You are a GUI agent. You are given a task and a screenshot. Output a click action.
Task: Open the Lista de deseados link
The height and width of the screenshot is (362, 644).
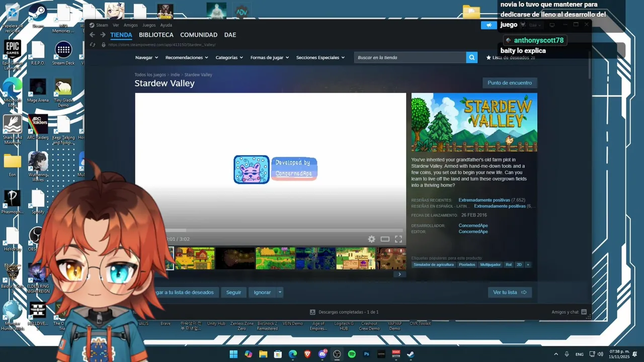pyautogui.click(x=510, y=57)
